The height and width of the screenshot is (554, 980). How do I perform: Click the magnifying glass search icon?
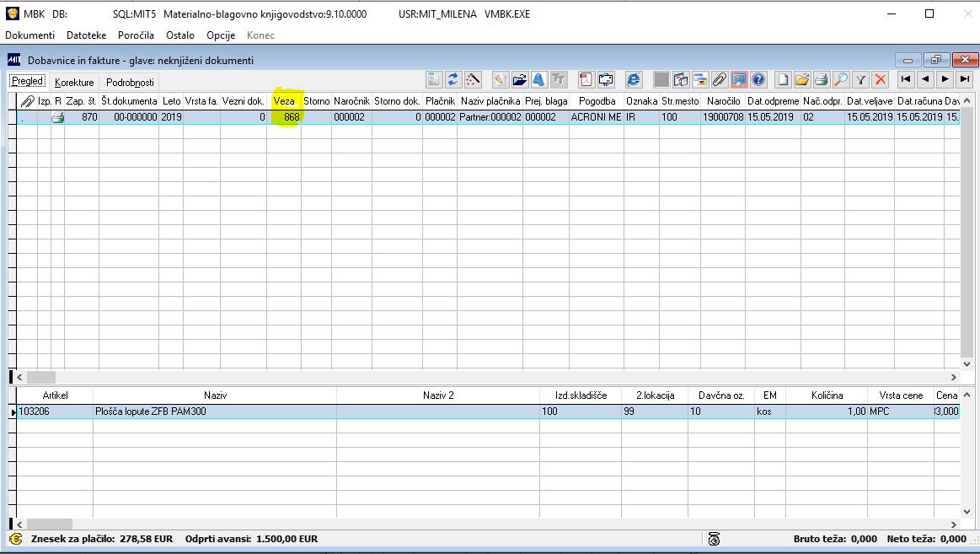(841, 79)
